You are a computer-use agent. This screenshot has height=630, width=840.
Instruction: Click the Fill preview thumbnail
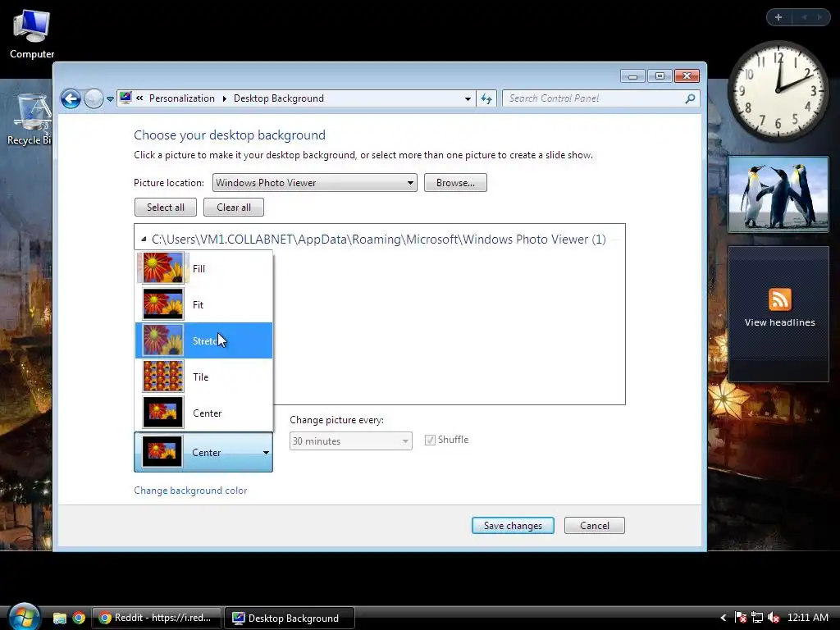coord(163,268)
